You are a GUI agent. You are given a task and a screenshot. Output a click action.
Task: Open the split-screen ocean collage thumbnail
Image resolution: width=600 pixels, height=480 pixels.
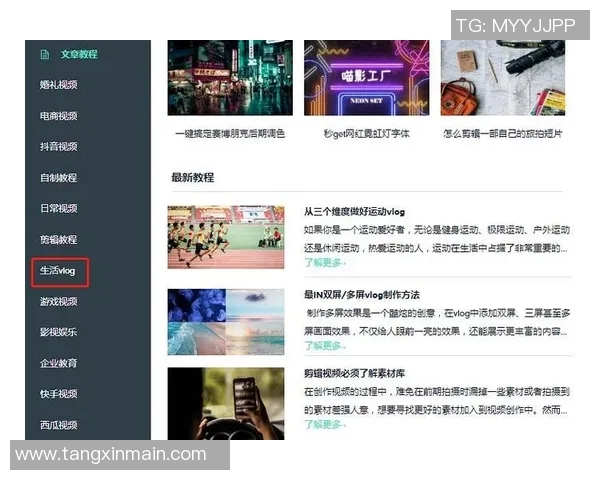[x=225, y=322]
